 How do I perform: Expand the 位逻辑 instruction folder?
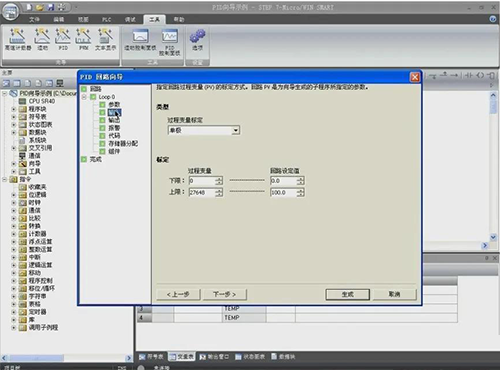14,195
